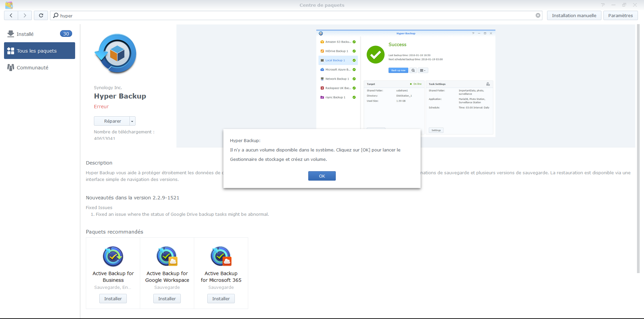Image resolution: width=644 pixels, height=319 pixels.
Task: Click the 30 installed count badge
Action: [66, 34]
